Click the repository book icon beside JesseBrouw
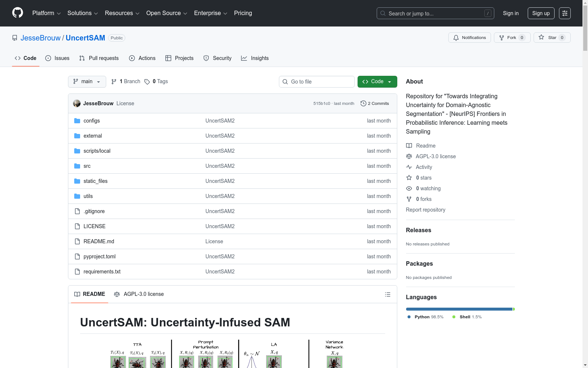The height and width of the screenshot is (368, 588). pyautogui.click(x=15, y=38)
